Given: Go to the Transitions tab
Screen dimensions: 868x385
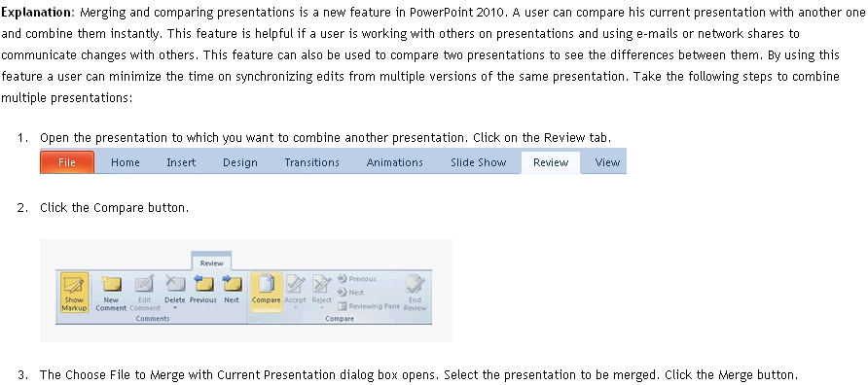Looking at the screenshot, I should 311,162.
